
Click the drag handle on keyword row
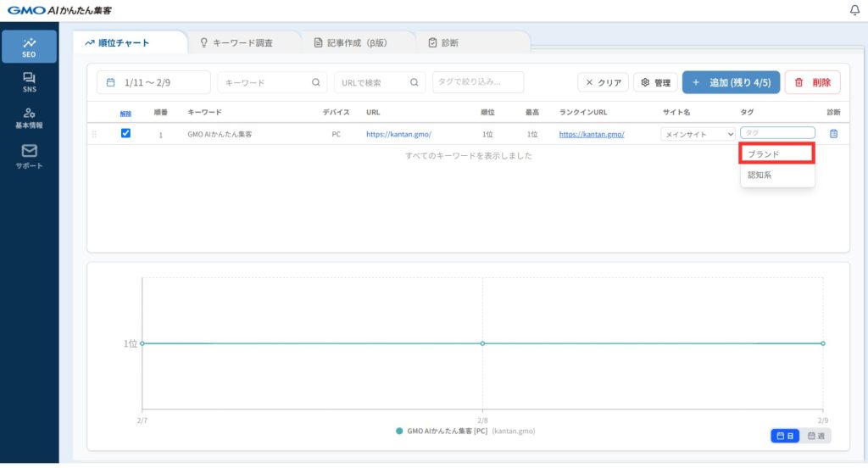95,134
